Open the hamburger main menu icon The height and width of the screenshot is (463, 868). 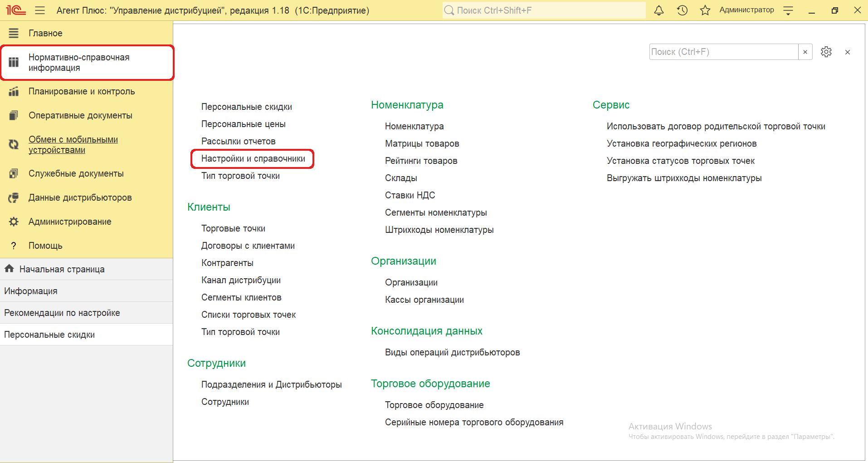click(40, 10)
